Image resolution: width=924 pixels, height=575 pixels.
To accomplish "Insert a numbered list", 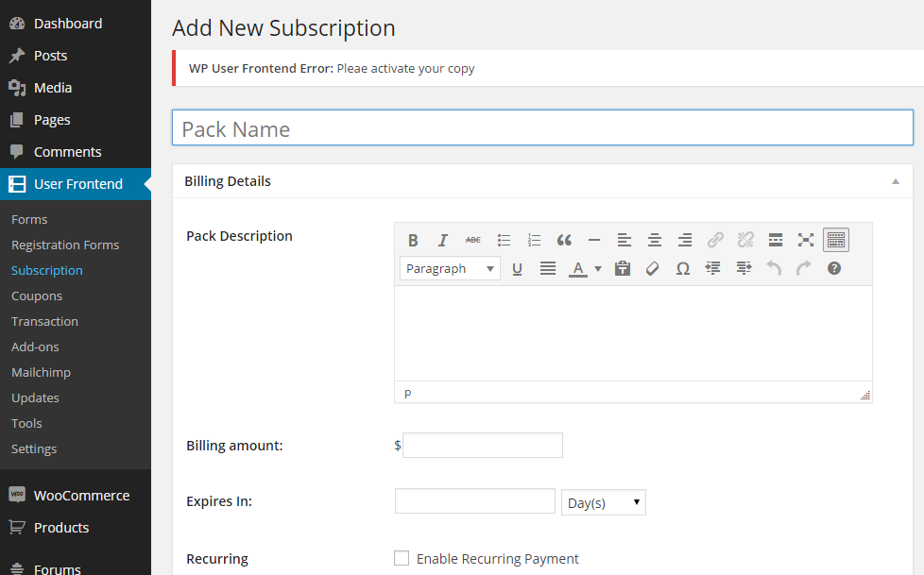I will [534, 240].
